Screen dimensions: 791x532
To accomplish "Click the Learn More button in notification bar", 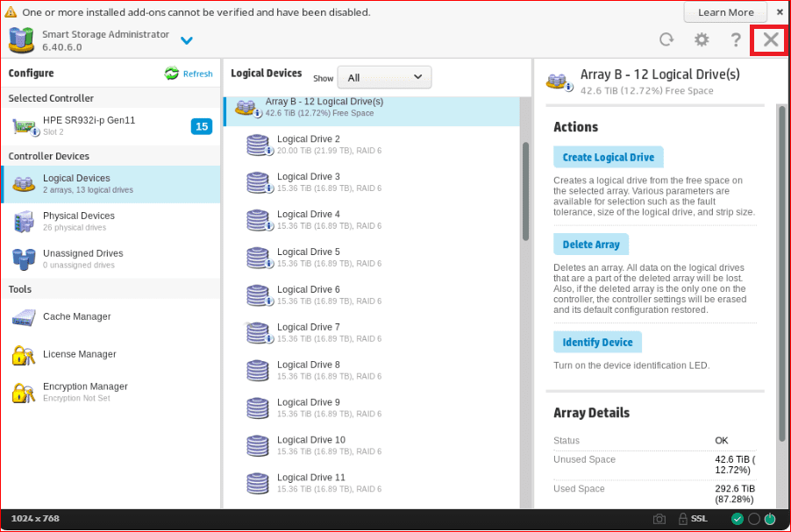I will 725,12.
